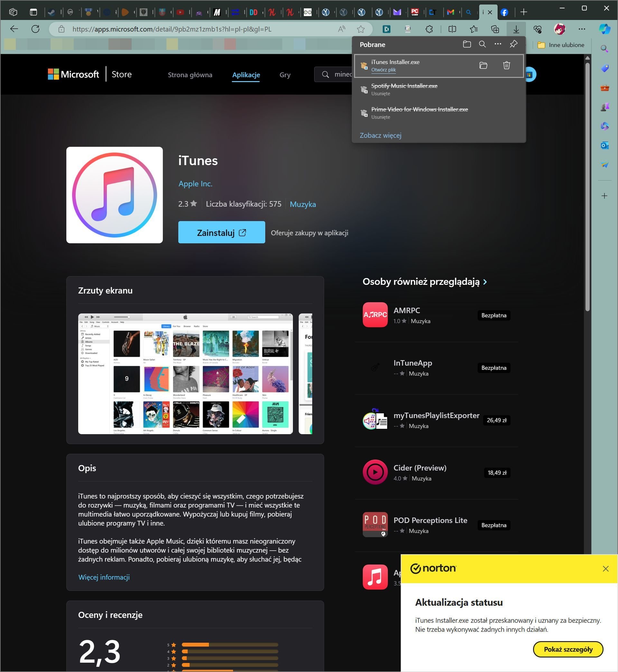Click the Cider 18,49 zł price badge
618x672 pixels.
tap(497, 473)
